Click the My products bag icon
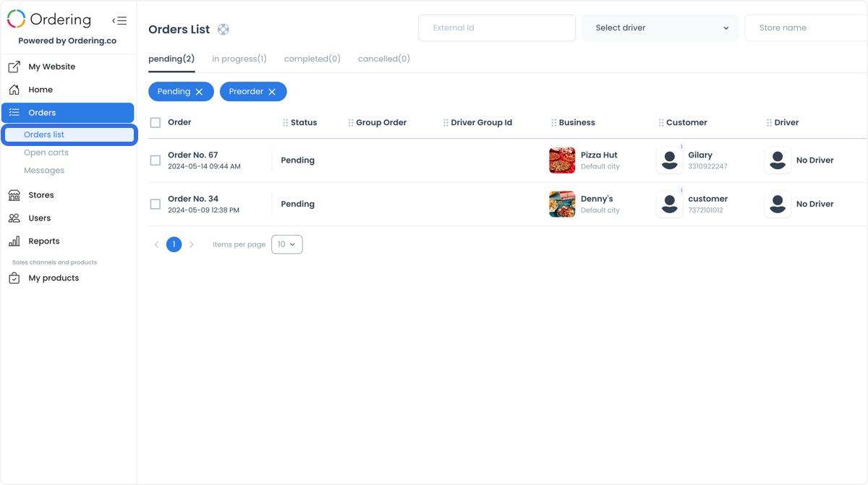 pyautogui.click(x=14, y=278)
